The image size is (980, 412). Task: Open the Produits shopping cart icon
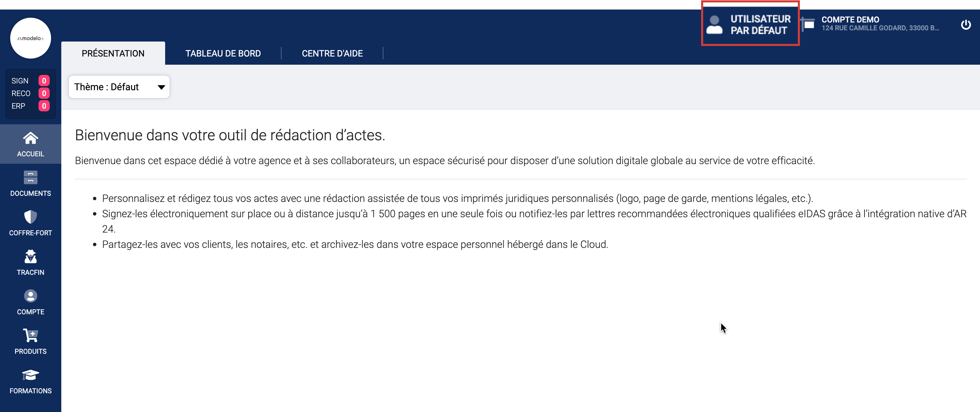30,335
